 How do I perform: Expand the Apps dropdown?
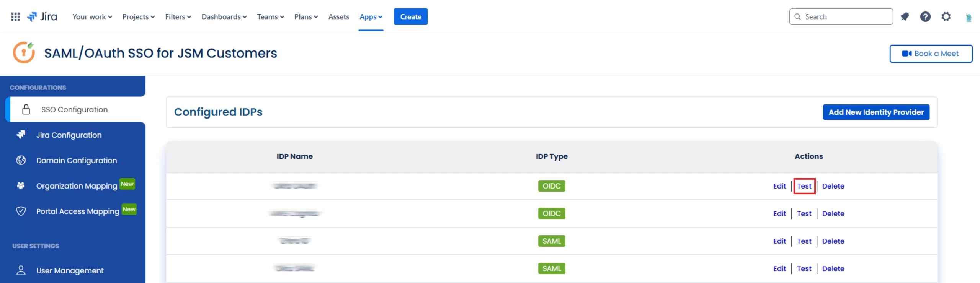click(x=371, y=16)
